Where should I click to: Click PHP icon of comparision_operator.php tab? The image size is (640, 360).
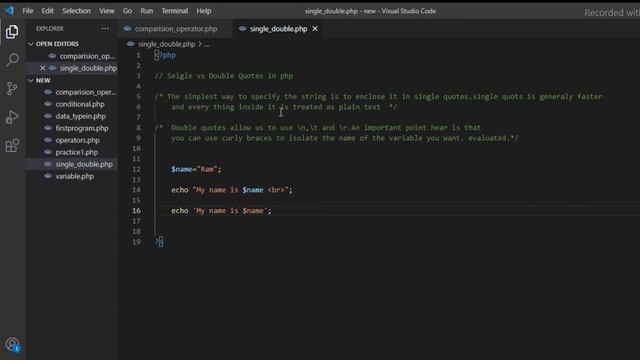[x=127, y=29]
